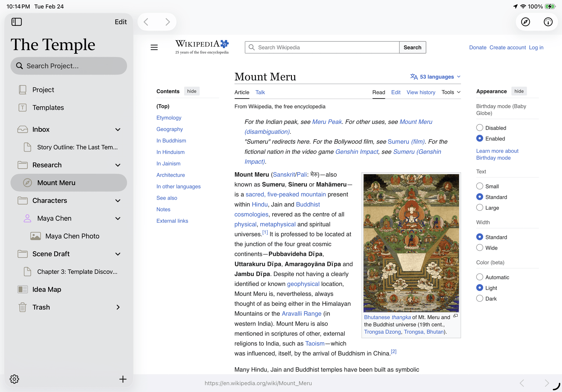Screen dimensions: 562x392
Task: Open the compass browser icon at top right
Action: (526, 22)
